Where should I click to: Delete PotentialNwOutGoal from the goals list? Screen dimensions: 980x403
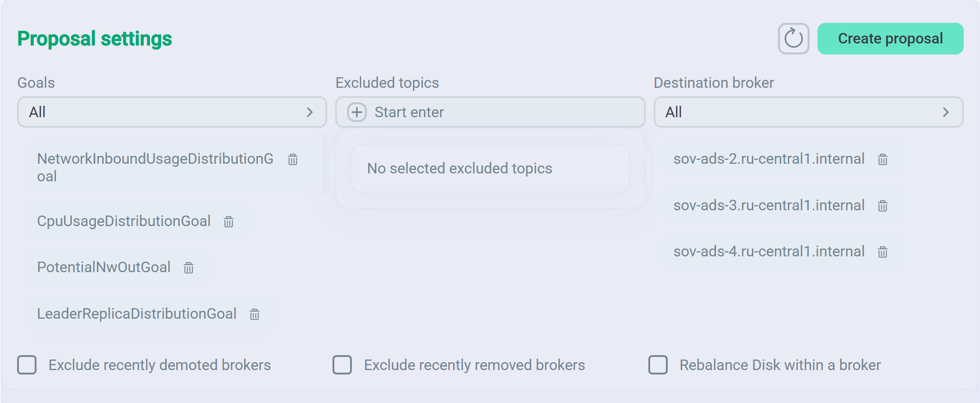tap(188, 268)
